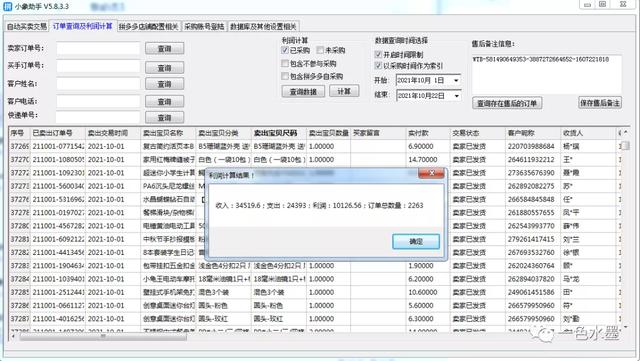640x361 pixels.
Task: Click the horizontal scrollbar left arrow
Action: (13, 337)
